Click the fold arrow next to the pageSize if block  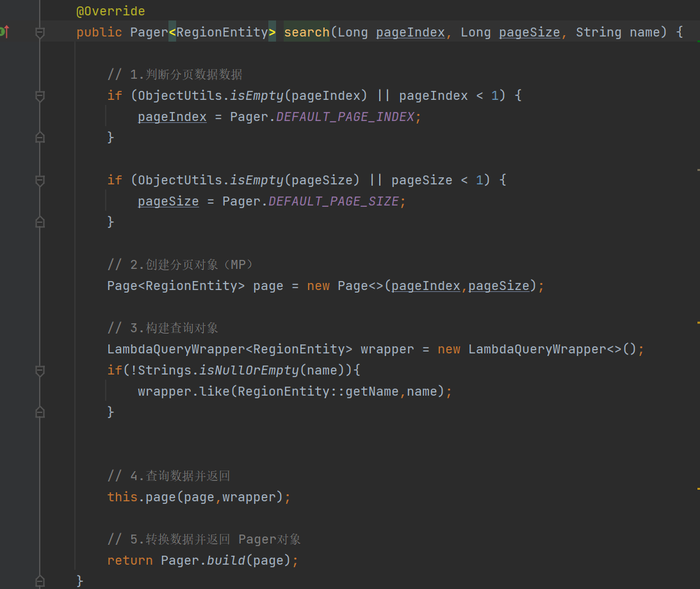click(40, 179)
